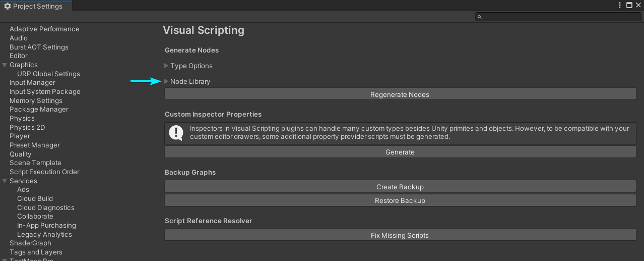Click Fix Missing Scripts button

click(x=400, y=235)
